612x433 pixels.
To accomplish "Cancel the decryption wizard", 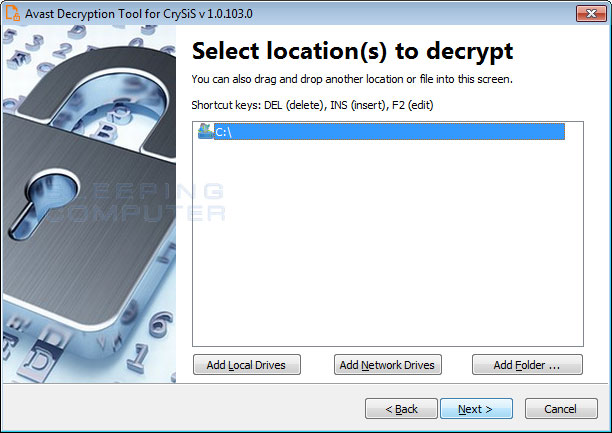I will coord(561,409).
